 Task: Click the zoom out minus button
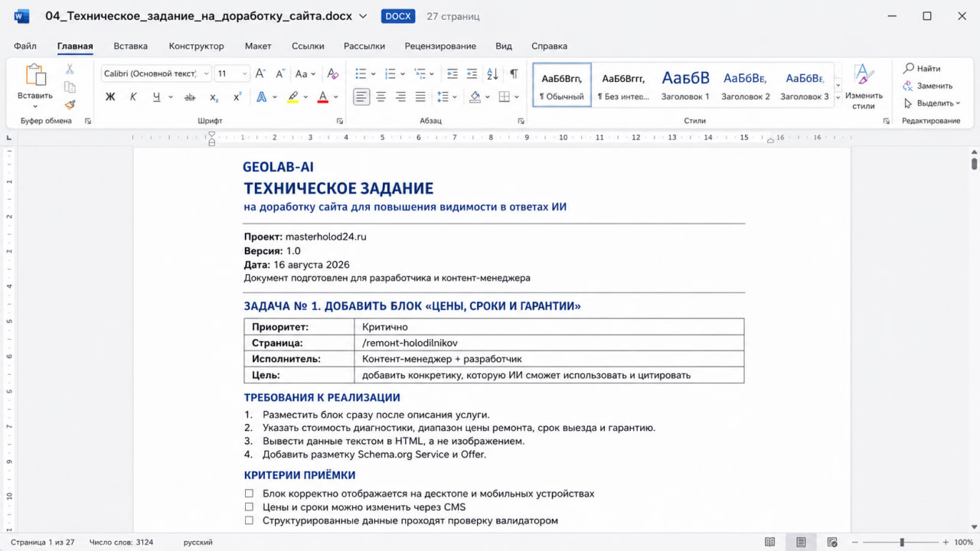click(854, 542)
